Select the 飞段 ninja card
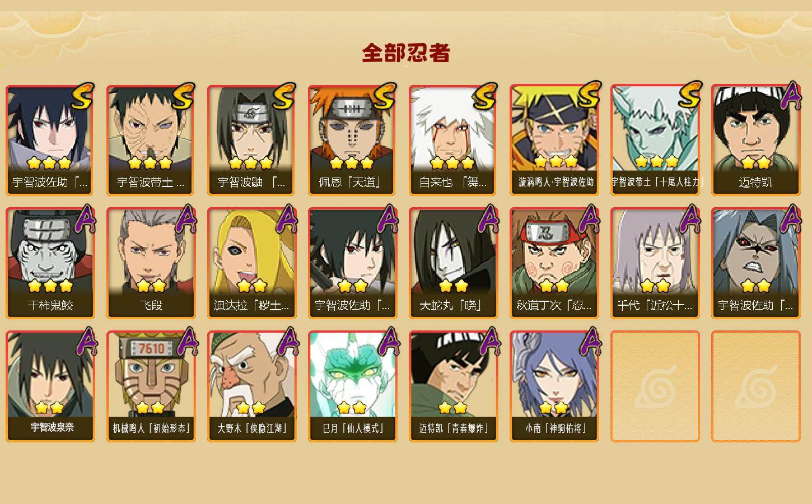 [151, 263]
